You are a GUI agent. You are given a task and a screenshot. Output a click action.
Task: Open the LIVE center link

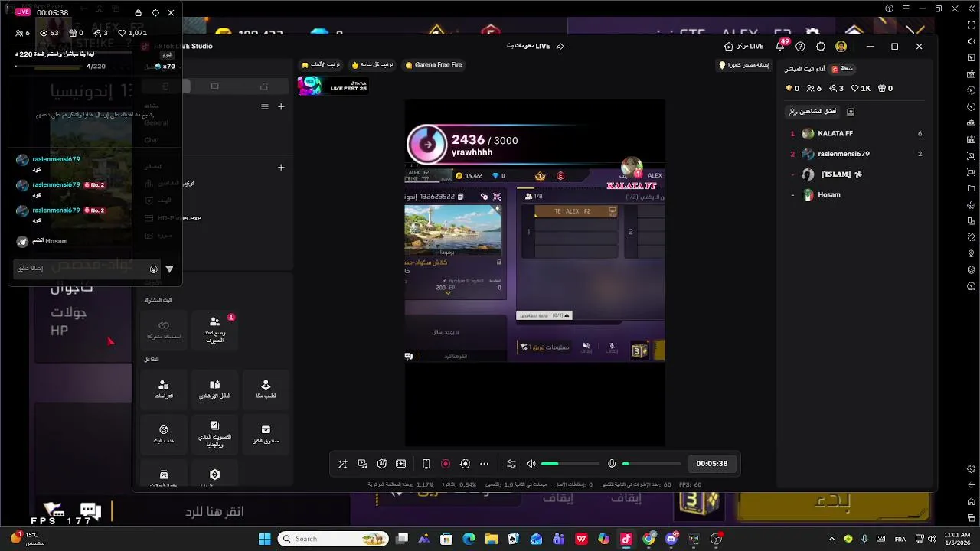click(x=743, y=47)
